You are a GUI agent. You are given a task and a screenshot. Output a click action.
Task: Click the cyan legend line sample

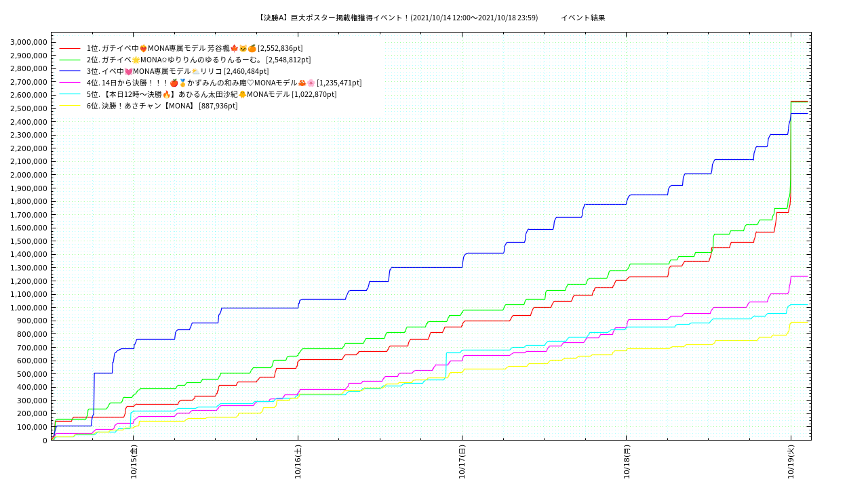[x=70, y=94]
